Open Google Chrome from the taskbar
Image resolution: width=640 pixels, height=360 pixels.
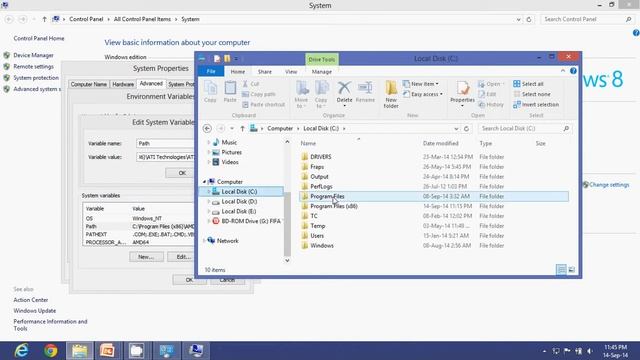51,351
